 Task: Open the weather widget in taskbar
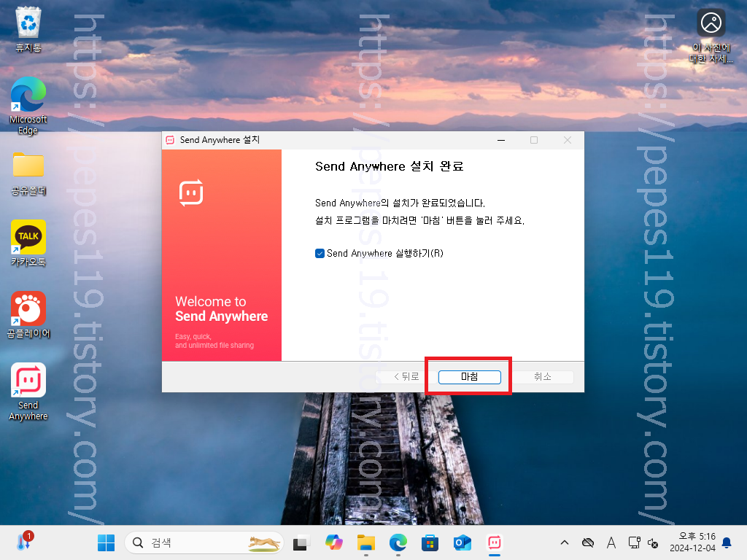point(24,542)
